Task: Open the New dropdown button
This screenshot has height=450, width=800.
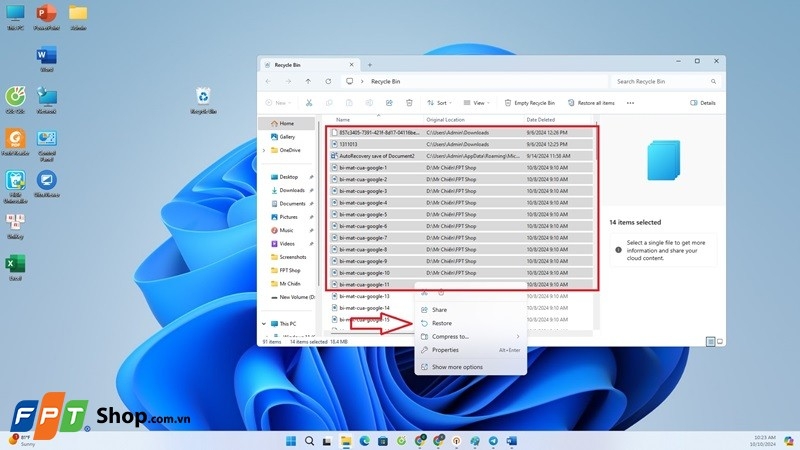Action: click(278, 103)
